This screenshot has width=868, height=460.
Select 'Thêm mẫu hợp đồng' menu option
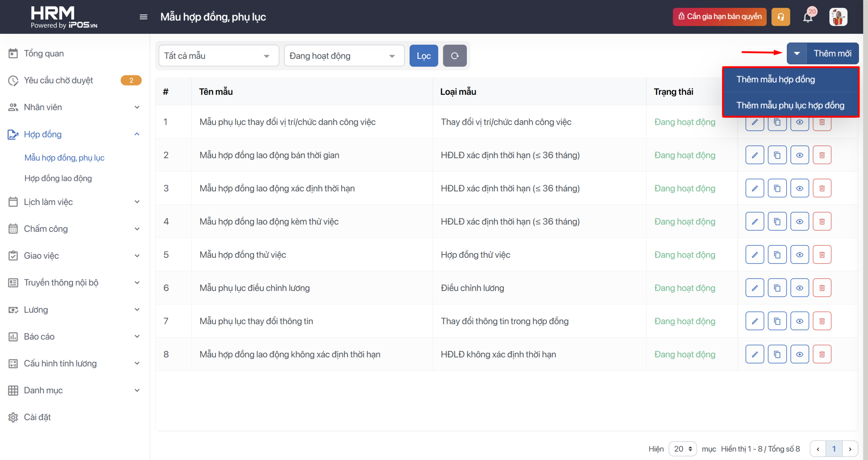[775, 79]
